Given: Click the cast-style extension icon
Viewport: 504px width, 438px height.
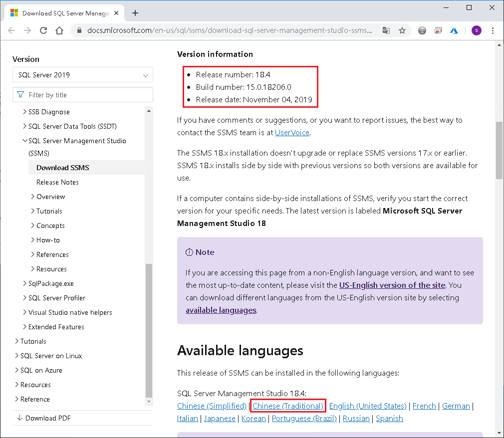Looking at the screenshot, I should tap(438, 30).
